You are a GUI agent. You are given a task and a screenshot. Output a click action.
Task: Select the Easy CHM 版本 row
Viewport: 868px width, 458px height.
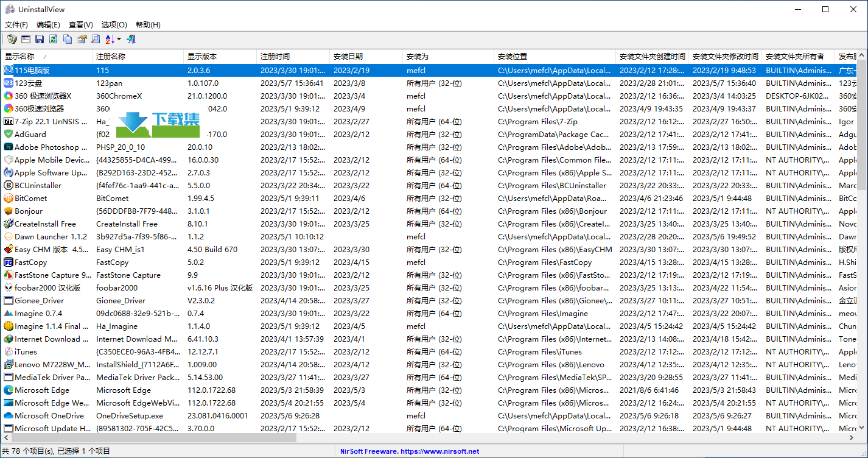tap(429, 249)
